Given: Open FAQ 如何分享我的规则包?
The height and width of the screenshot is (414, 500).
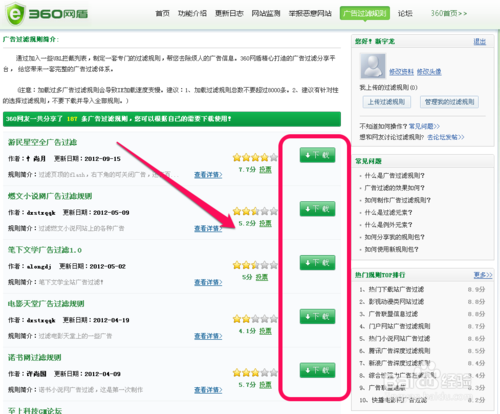Looking at the screenshot, I should (394, 237).
